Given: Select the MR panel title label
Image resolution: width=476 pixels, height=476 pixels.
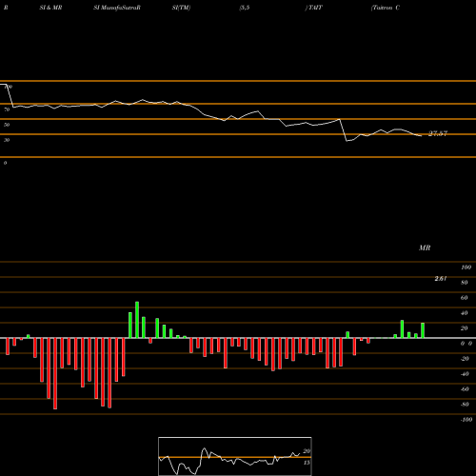Looking at the screenshot, I should [425, 248].
